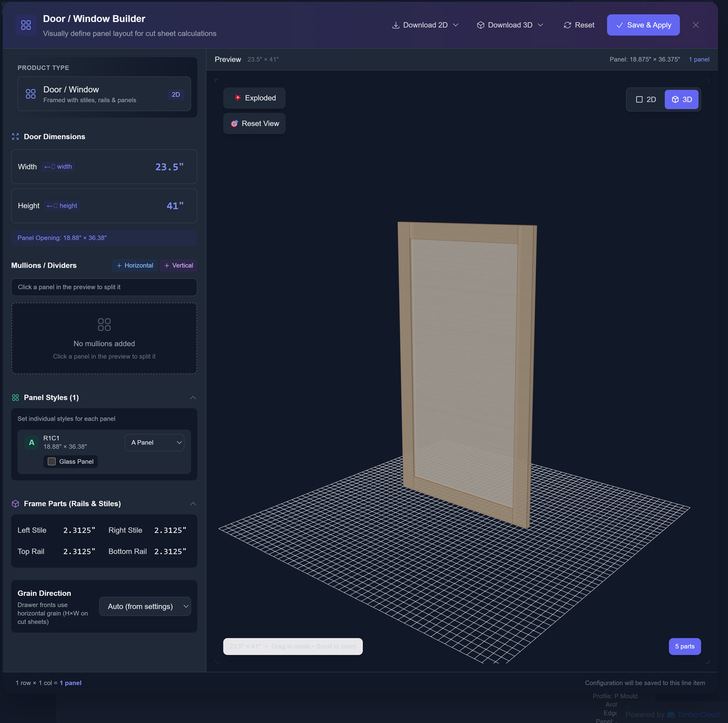Select the Door / Window product type card
The width and height of the screenshot is (728, 723).
[104, 94]
